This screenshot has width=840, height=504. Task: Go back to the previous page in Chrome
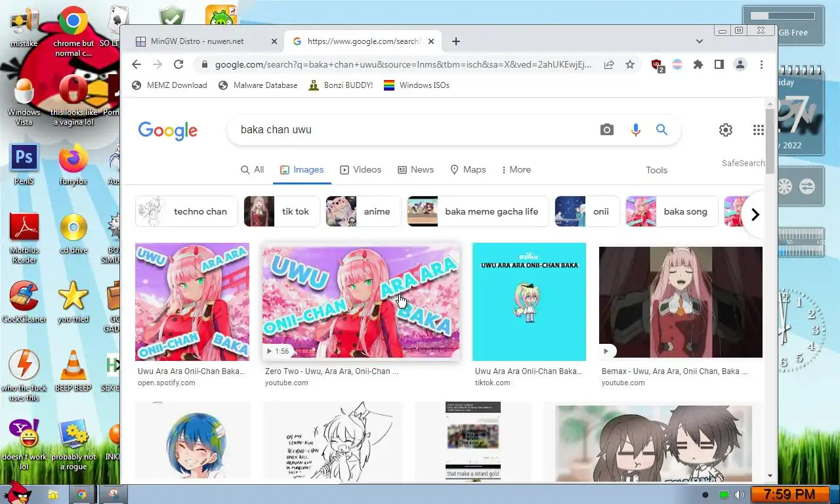136,64
